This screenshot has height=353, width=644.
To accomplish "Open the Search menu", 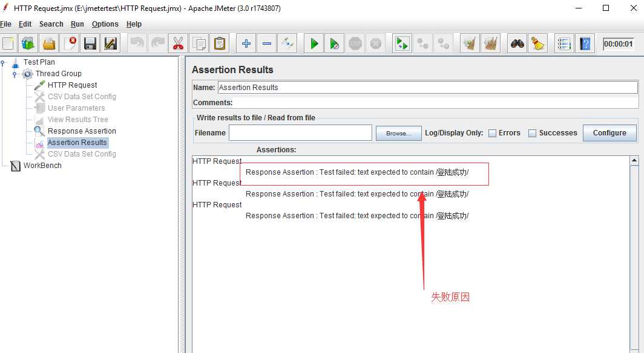I will pos(51,24).
